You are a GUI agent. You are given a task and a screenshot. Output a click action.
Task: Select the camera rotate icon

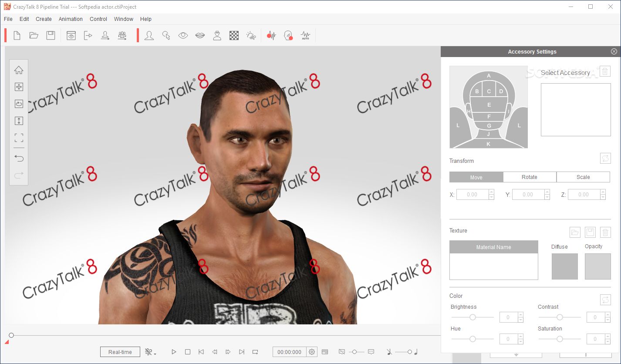tap(19, 104)
